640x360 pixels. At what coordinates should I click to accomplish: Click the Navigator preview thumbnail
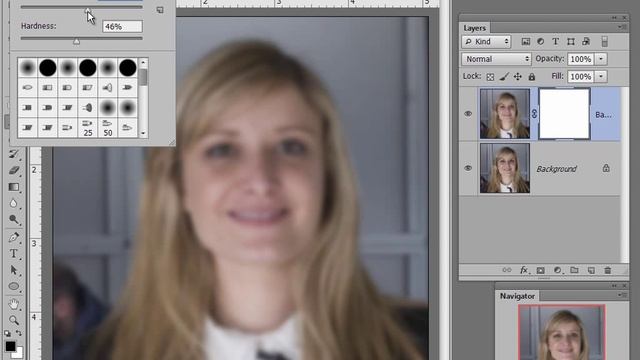point(562,332)
